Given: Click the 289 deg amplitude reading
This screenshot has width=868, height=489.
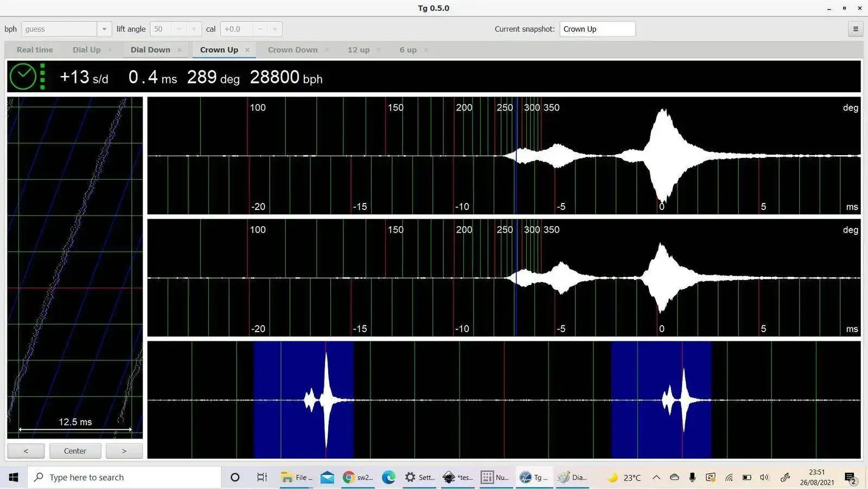Looking at the screenshot, I should [x=213, y=77].
